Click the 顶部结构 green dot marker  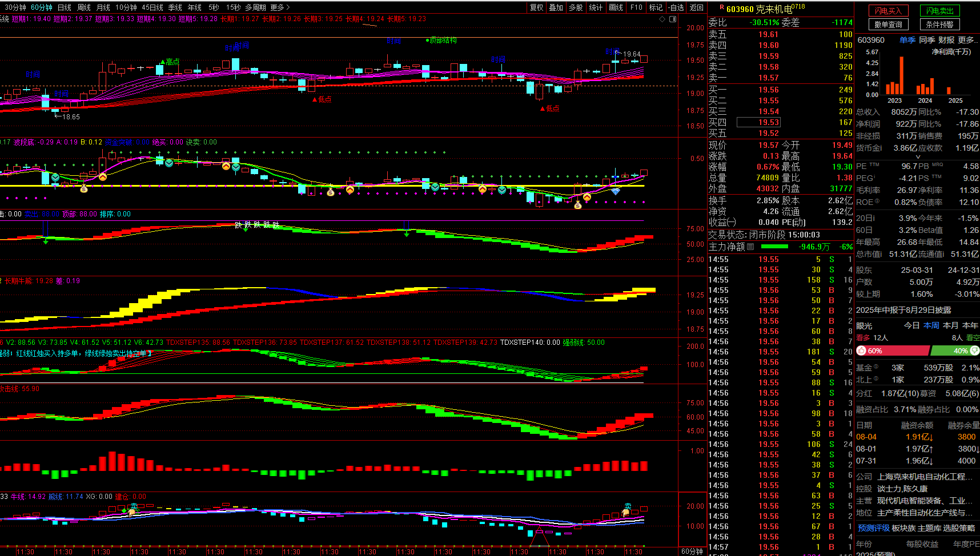[427, 40]
